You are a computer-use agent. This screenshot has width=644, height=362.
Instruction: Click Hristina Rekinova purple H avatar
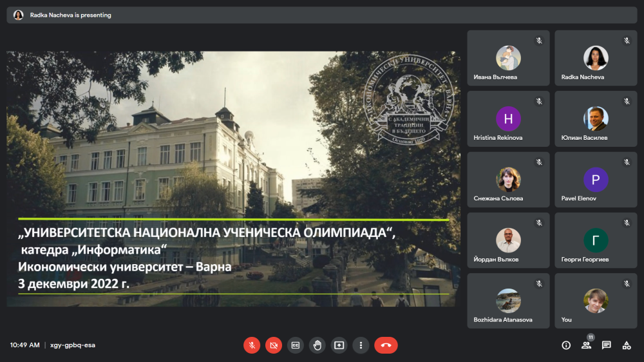click(508, 119)
